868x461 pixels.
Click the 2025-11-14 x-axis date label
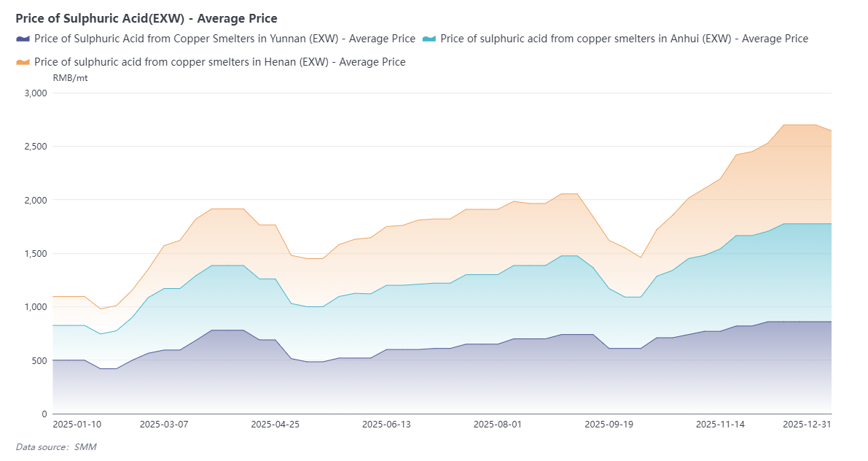pyautogui.click(x=721, y=424)
